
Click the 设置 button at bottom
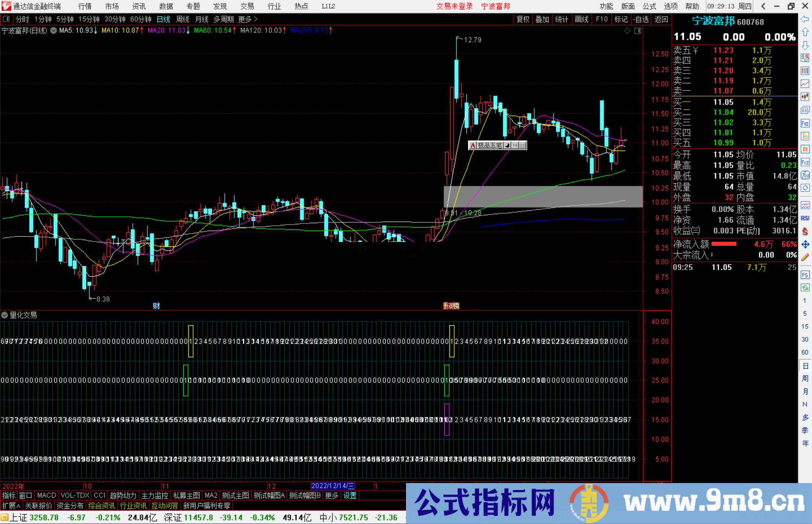350,495
